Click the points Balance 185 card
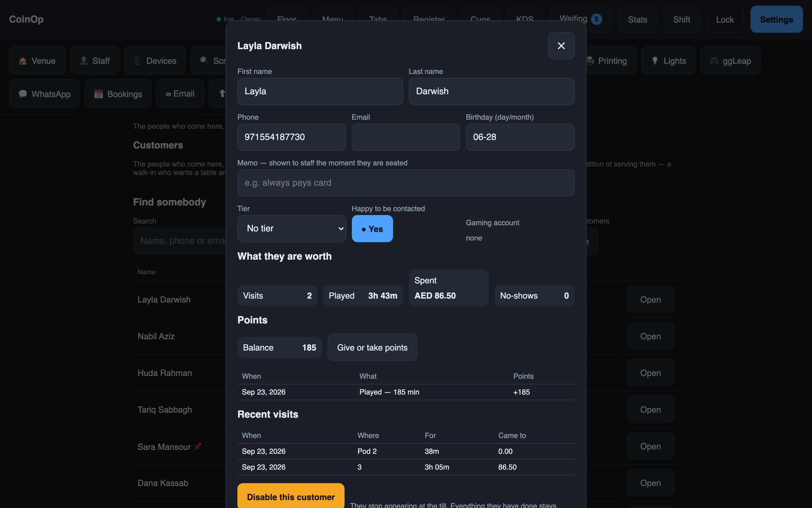Screen dimensions: 812x508 point(279,347)
